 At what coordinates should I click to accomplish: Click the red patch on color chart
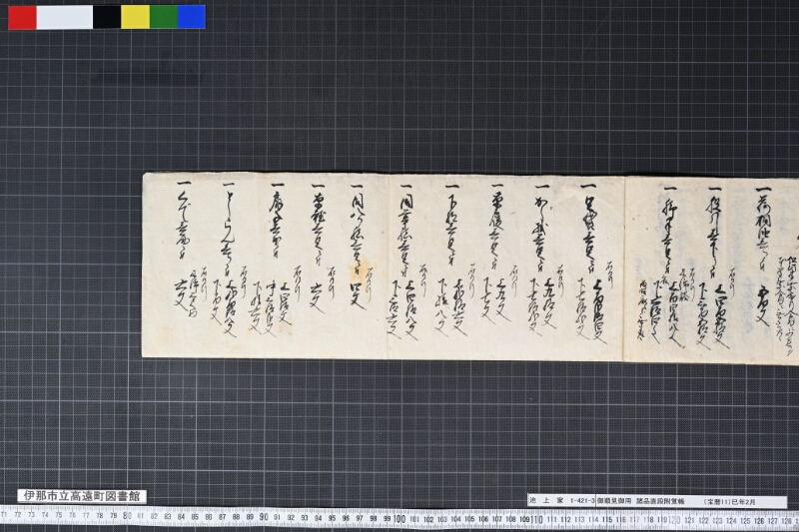pyautogui.click(x=22, y=17)
